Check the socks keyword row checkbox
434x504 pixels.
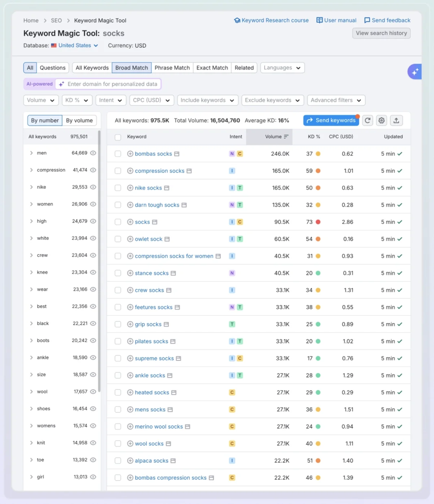118,222
